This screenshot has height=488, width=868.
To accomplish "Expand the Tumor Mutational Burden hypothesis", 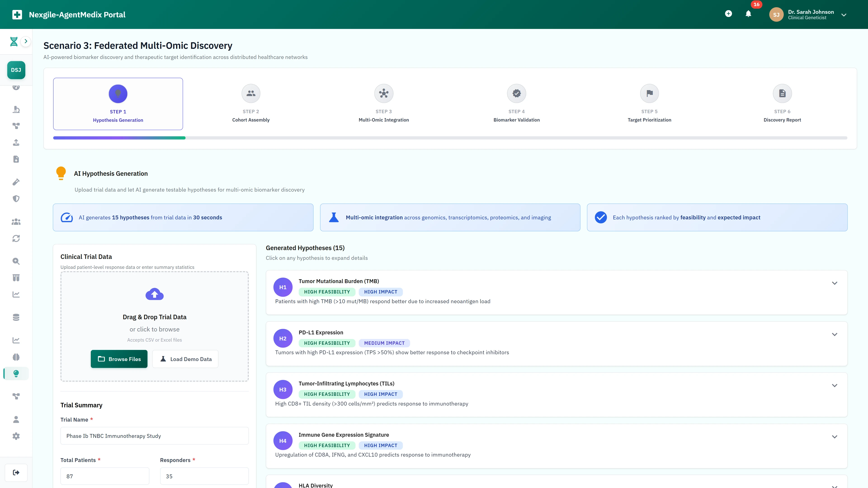I will click(835, 283).
